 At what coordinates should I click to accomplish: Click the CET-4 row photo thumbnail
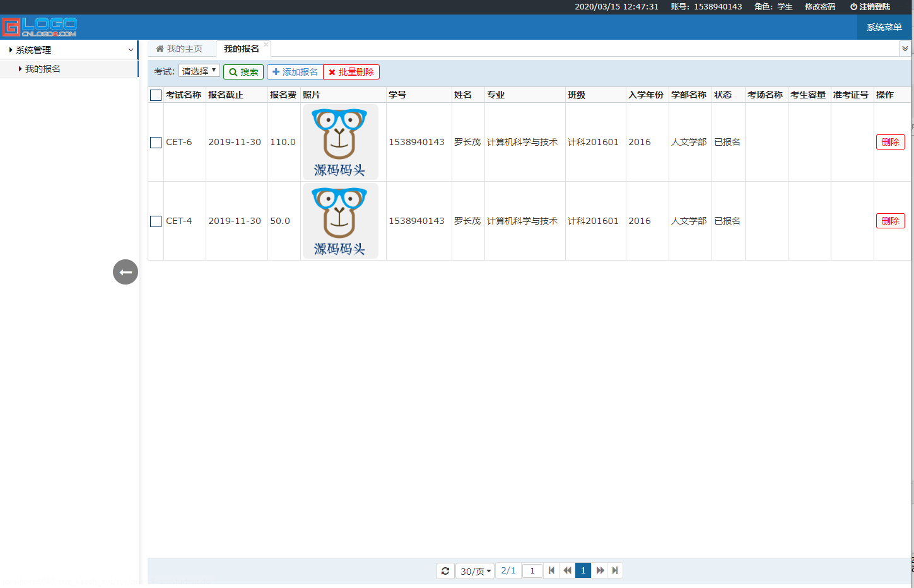coord(340,221)
